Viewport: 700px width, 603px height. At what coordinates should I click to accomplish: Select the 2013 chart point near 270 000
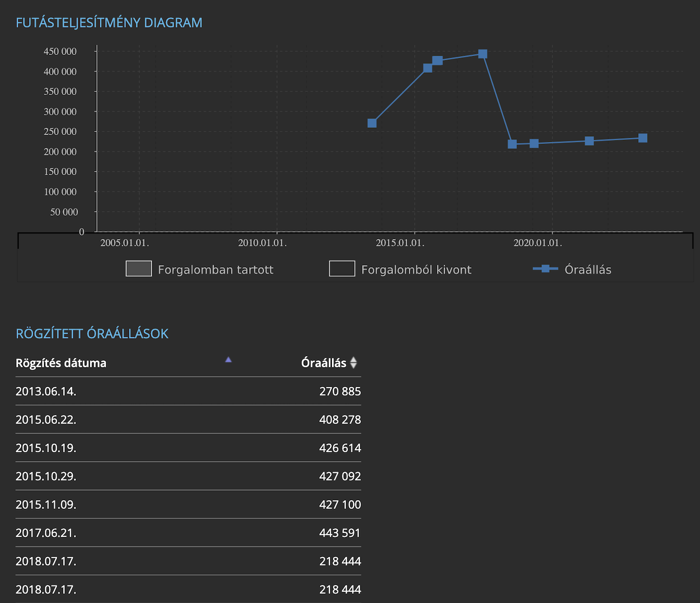(x=372, y=123)
